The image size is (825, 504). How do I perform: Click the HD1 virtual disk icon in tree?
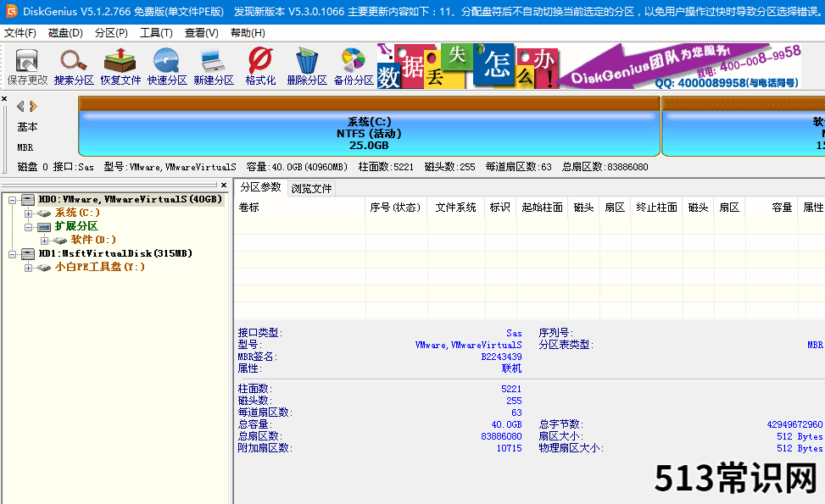click(x=28, y=254)
